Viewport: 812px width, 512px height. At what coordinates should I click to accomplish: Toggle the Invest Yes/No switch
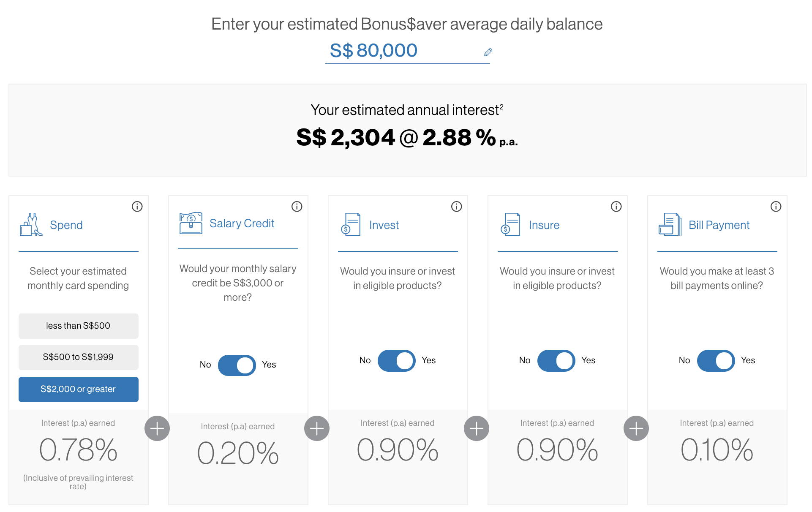(x=396, y=361)
